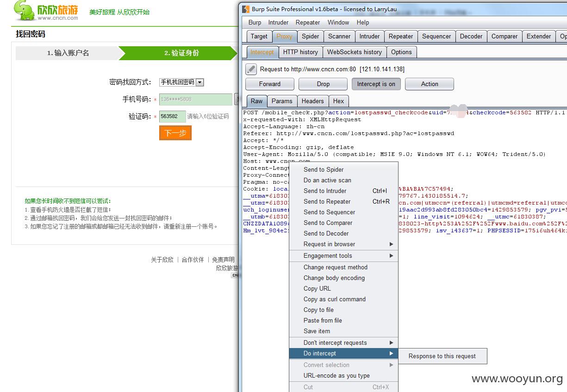Select Response to this request

pos(442,356)
